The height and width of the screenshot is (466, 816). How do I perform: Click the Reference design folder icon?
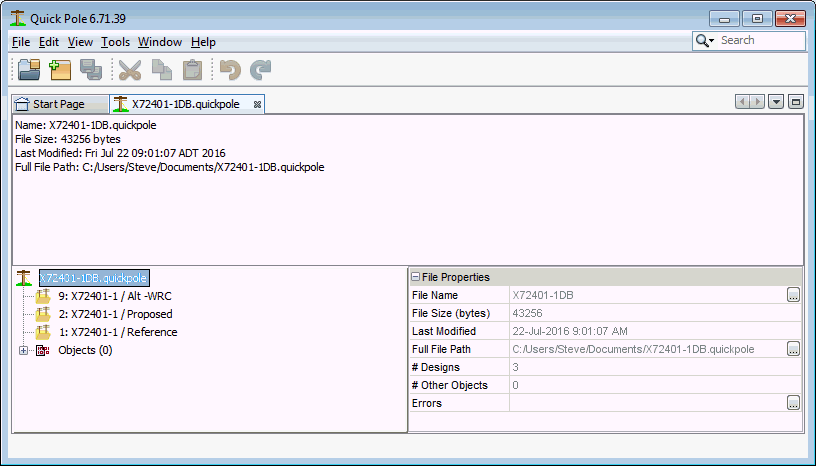pyautogui.click(x=43, y=332)
